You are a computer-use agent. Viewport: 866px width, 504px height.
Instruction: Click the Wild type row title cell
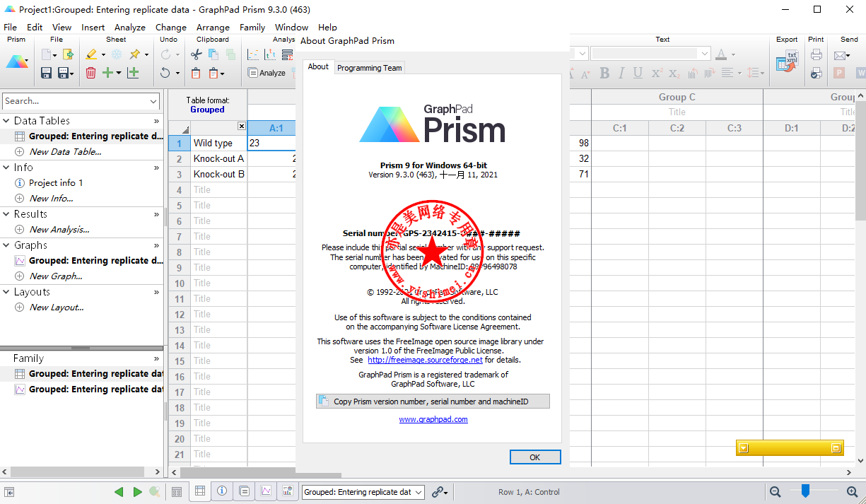point(219,143)
